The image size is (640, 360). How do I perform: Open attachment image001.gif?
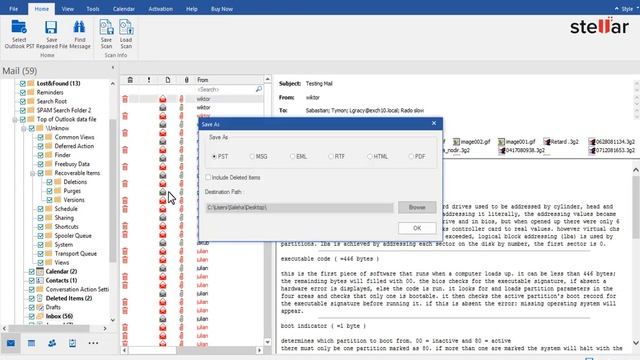pos(517,142)
